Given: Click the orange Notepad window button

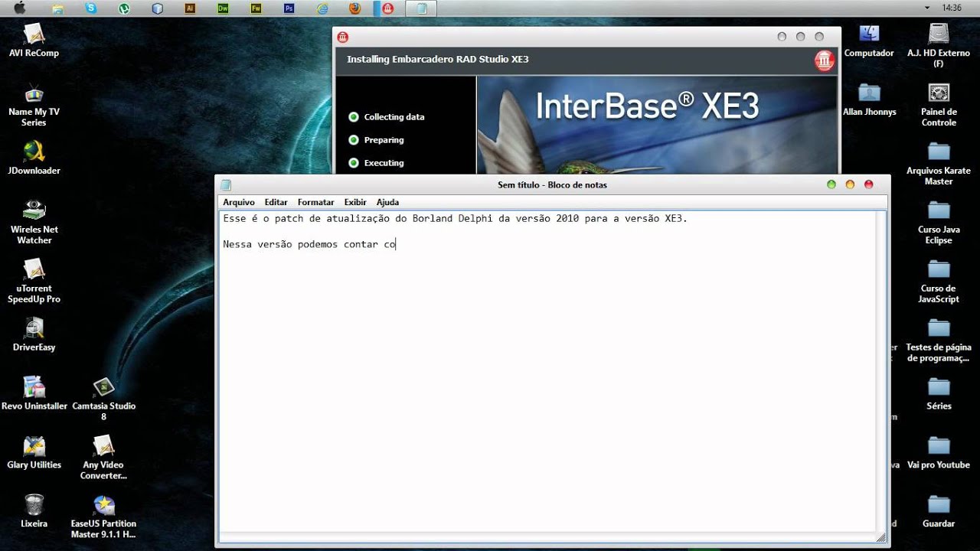Looking at the screenshot, I should 850,184.
